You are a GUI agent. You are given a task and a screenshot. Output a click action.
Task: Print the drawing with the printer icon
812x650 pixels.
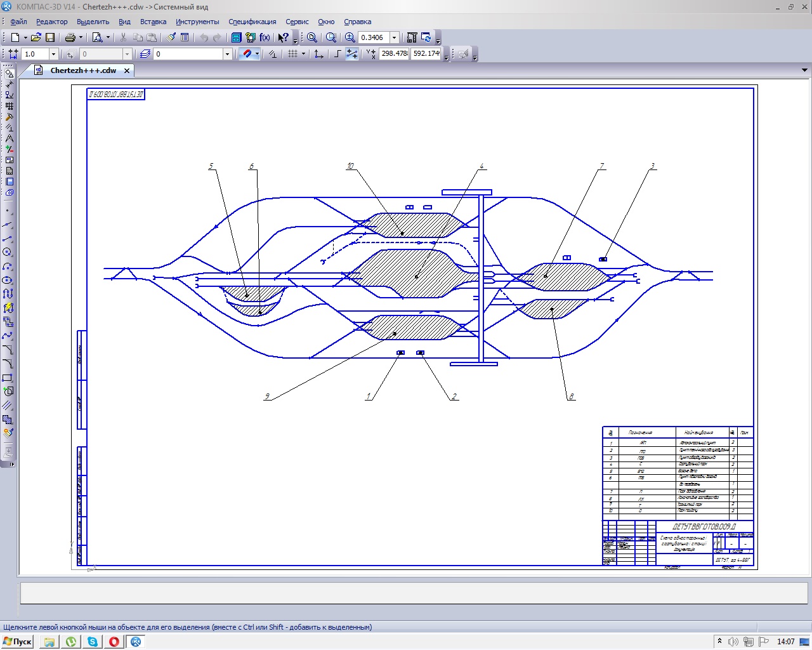(x=70, y=37)
